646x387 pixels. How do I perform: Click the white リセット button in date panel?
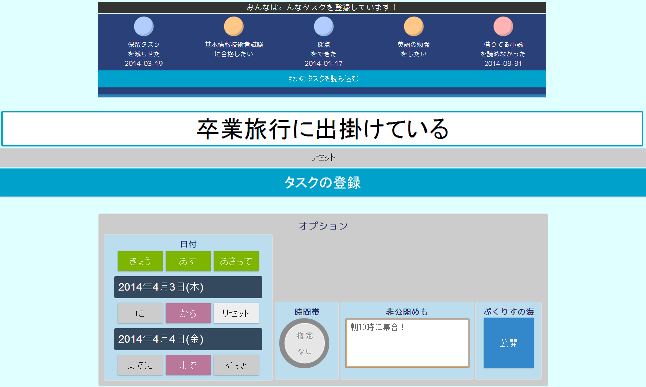(236, 313)
